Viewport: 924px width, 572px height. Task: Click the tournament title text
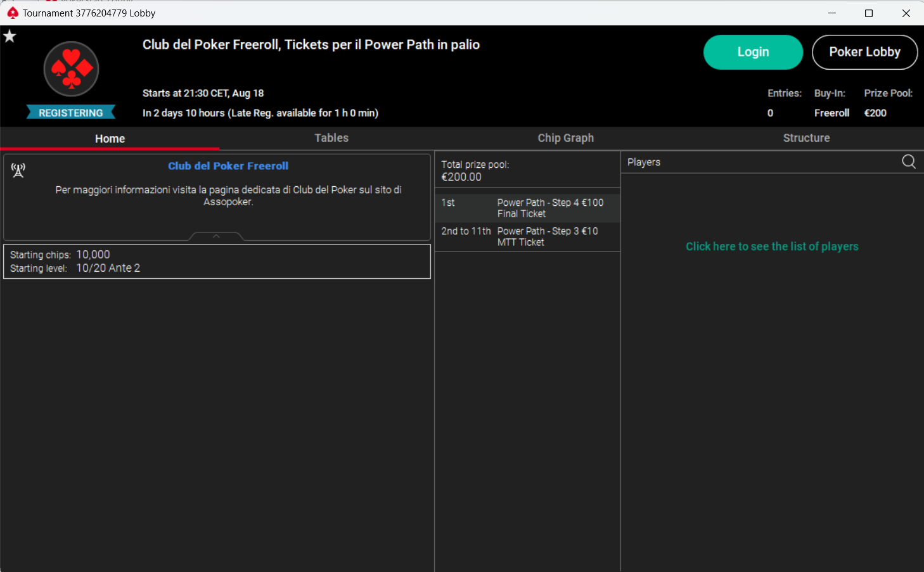click(311, 44)
